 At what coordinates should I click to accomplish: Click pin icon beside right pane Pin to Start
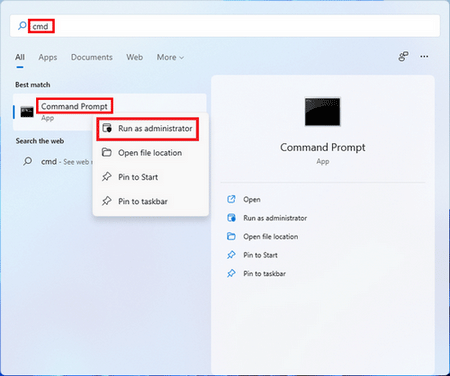click(231, 255)
